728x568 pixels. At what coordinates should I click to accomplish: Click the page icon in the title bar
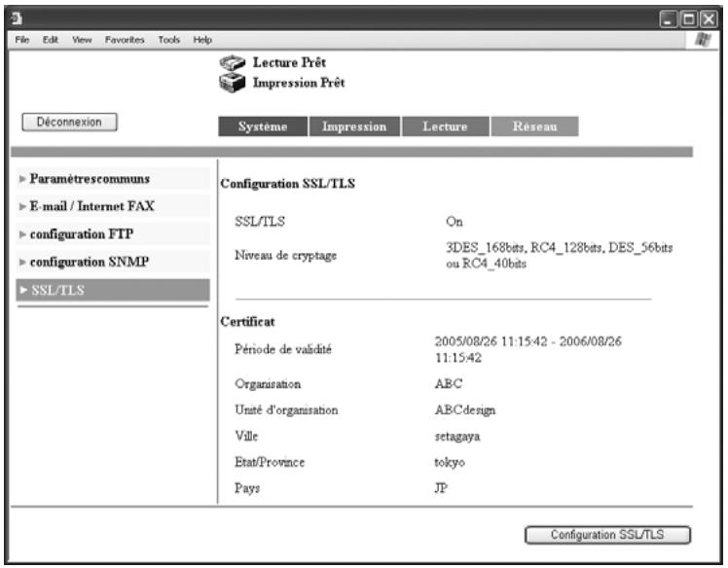click(17, 18)
